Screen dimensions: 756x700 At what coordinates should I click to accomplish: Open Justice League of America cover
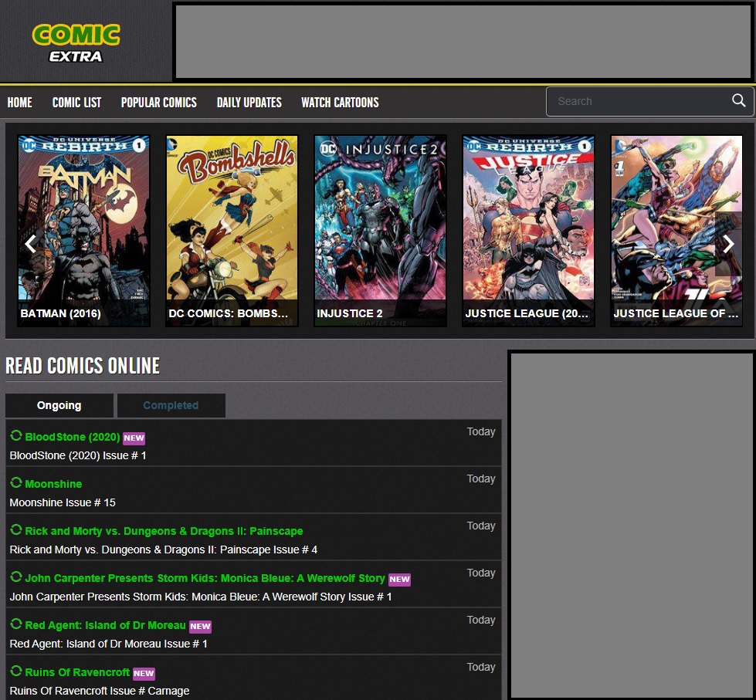click(676, 231)
